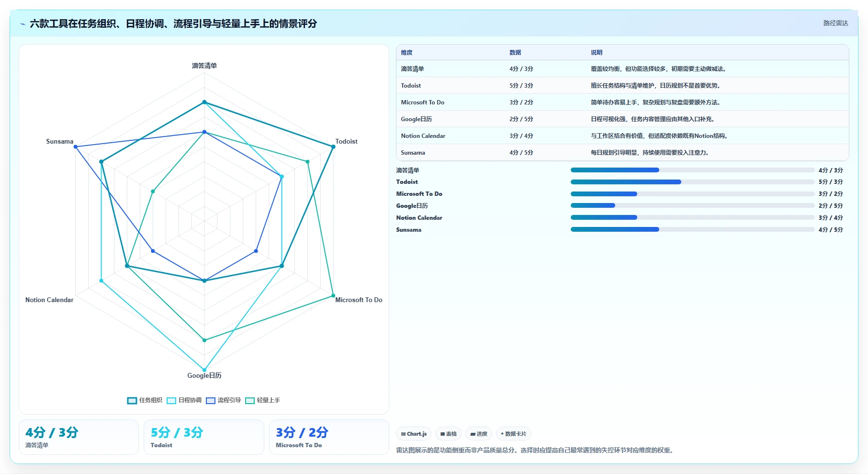Toggle the 日程协调 dataset in the chart legend
The height and width of the screenshot is (474, 868).
(184, 400)
